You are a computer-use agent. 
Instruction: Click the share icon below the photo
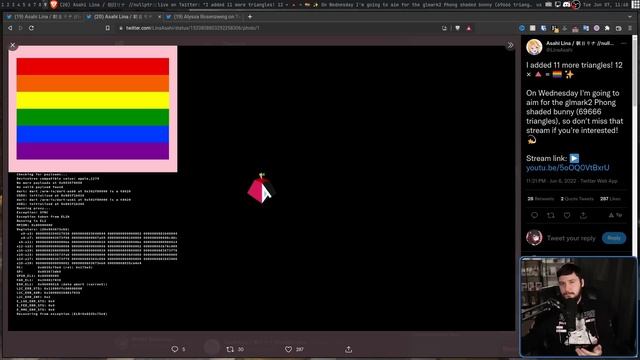348,349
